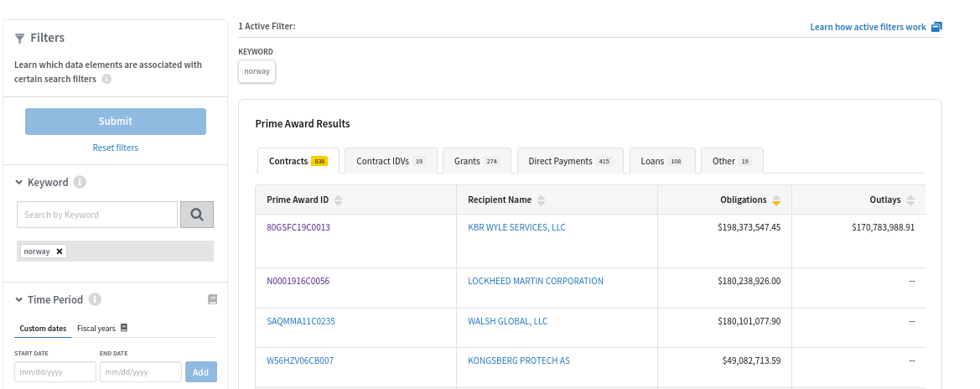Click obligations value $180,101,077.90
The image size is (980, 389).
[749, 321]
